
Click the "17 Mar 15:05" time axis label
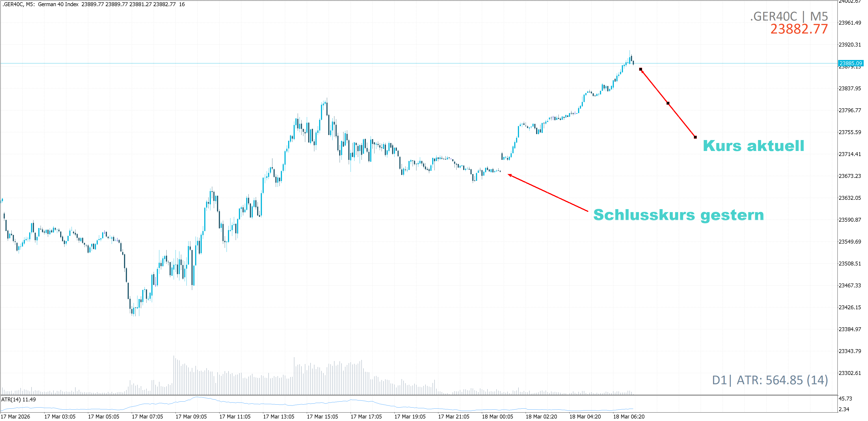(322, 417)
